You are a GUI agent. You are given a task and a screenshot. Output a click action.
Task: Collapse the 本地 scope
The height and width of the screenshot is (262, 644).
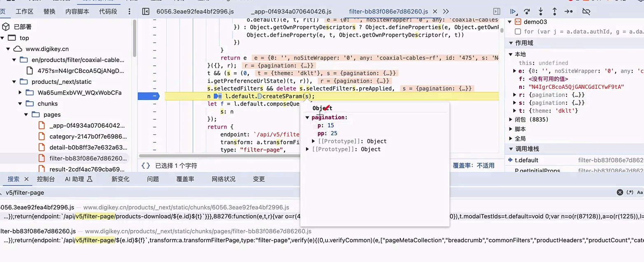pos(511,54)
